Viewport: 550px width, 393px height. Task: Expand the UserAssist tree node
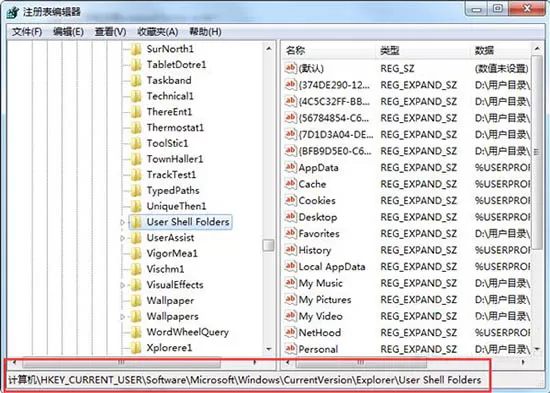coord(122,238)
